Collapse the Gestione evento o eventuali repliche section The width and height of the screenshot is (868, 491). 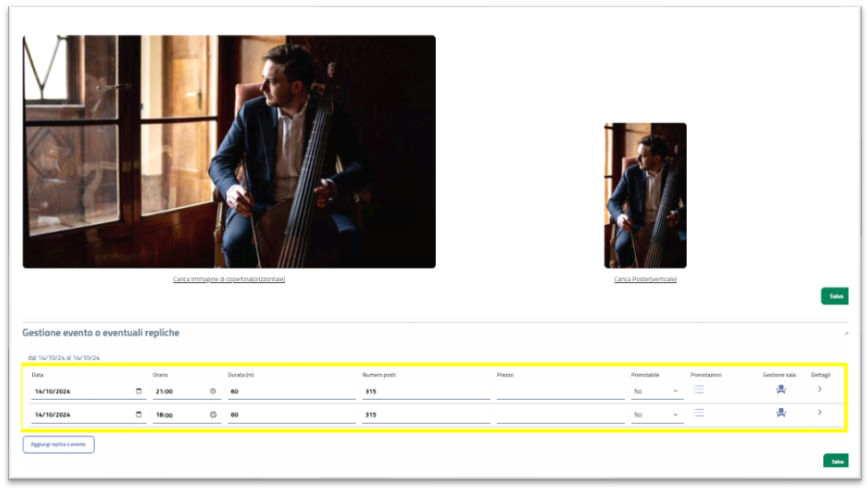point(846,333)
